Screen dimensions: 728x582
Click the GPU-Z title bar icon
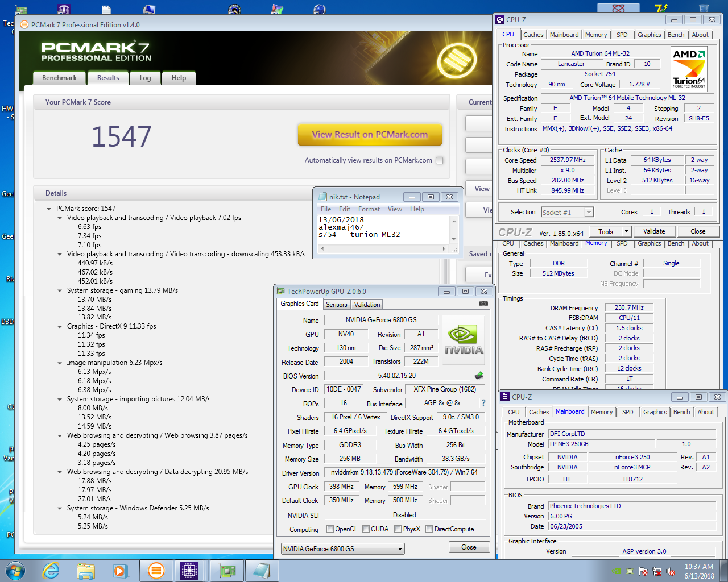[x=280, y=291]
